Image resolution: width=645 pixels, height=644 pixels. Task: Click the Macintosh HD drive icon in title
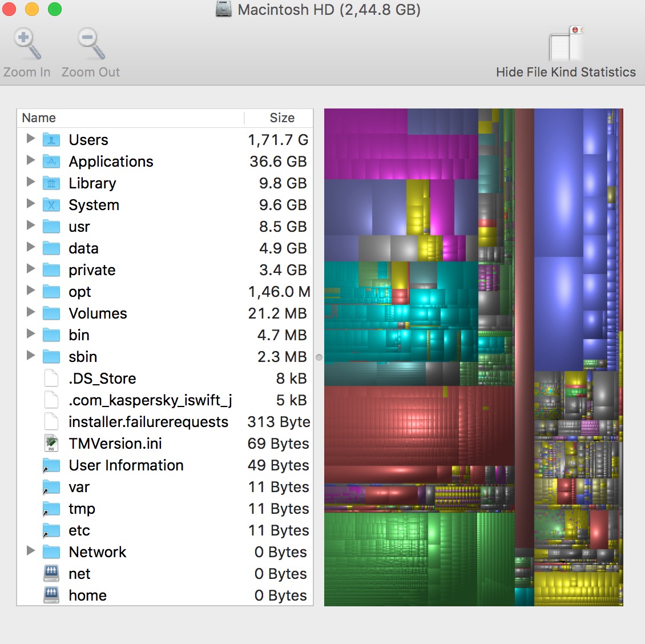224,9
